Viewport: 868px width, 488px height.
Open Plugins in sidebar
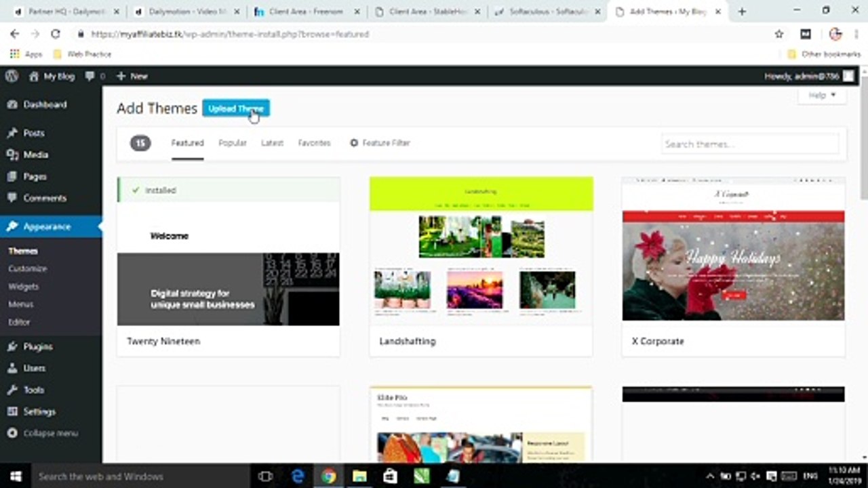[37, 346]
